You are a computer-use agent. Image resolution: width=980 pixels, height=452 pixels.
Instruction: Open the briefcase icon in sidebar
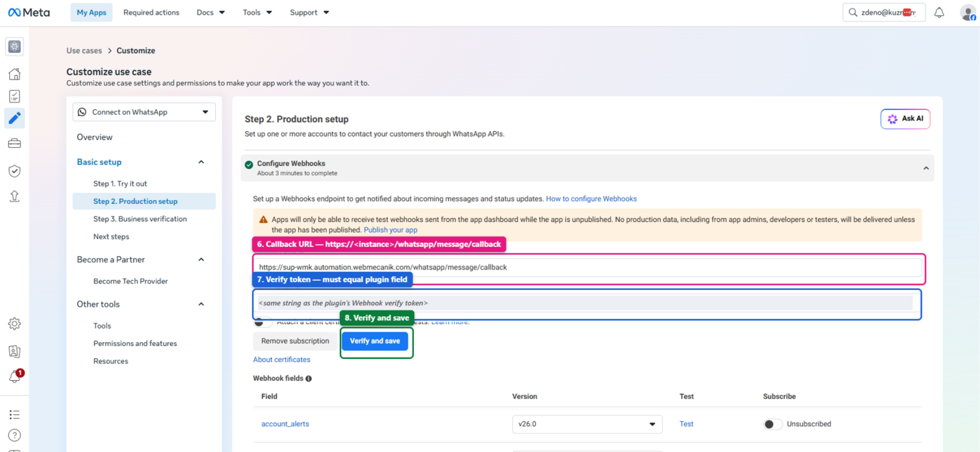(15, 144)
